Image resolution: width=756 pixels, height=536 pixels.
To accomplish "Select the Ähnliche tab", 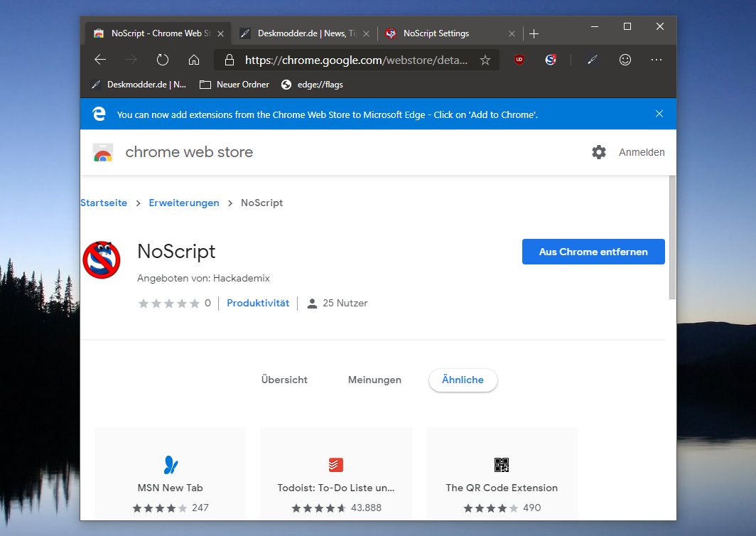I will (463, 380).
